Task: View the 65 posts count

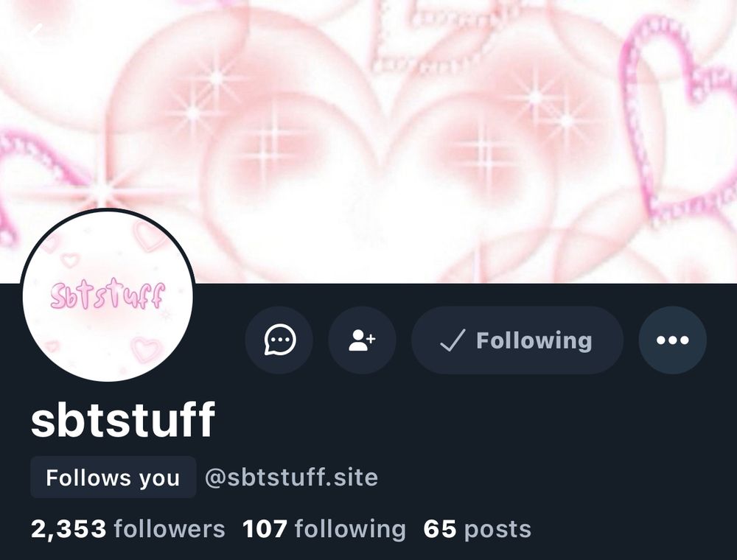Action: 477,529
